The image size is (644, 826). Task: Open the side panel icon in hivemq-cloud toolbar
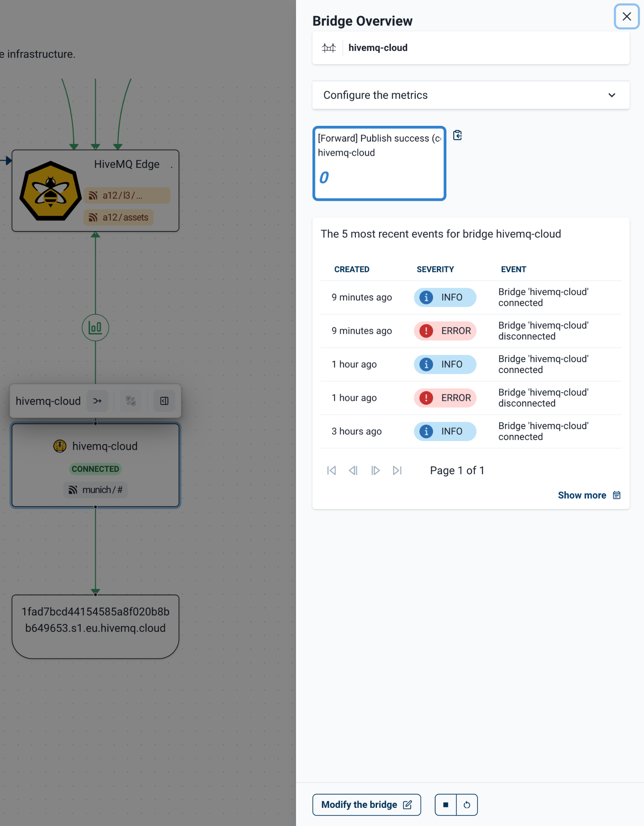click(164, 401)
